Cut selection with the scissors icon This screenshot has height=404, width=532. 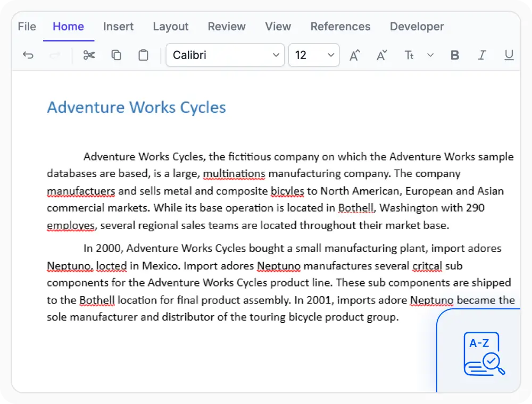click(89, 55)
